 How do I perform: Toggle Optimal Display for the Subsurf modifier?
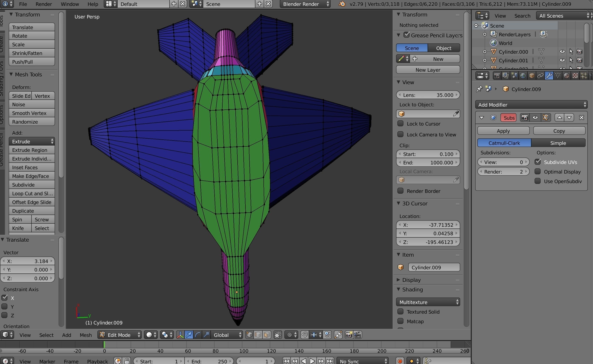(538, 172)
